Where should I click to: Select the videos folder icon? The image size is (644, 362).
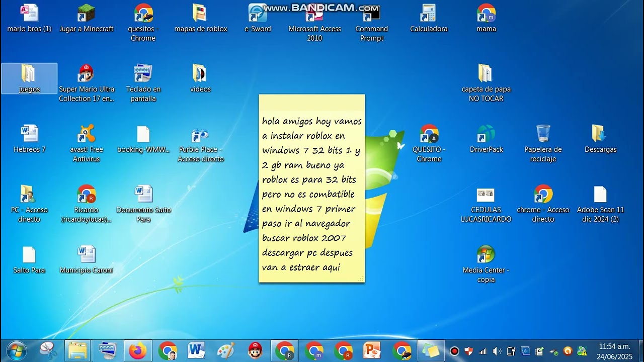coord(200,78)
